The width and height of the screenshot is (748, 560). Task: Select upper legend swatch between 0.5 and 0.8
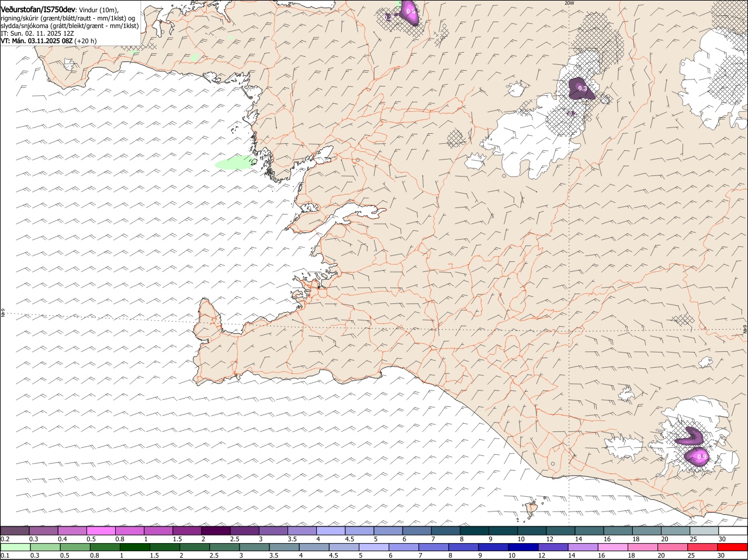click(101, 530)
